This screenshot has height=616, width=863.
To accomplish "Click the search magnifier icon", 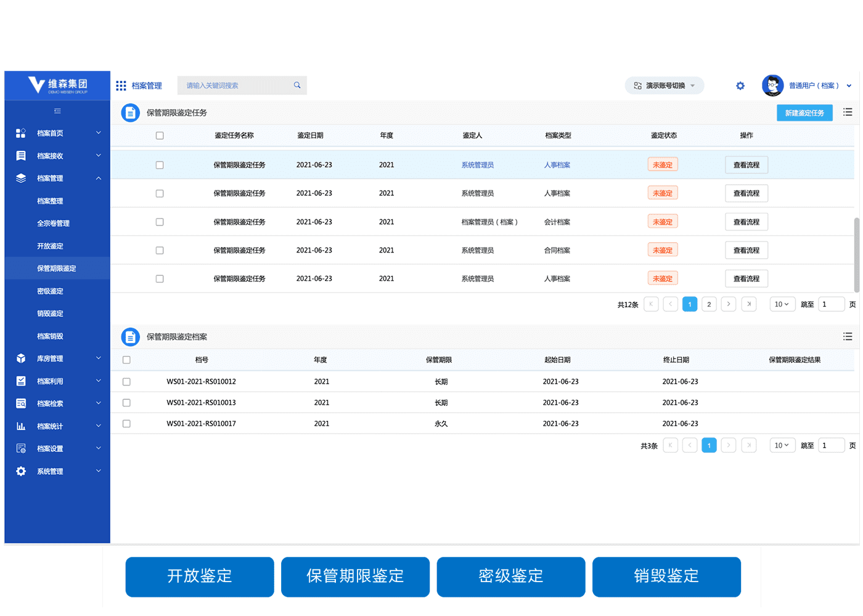I will click(x=297, y=85).
